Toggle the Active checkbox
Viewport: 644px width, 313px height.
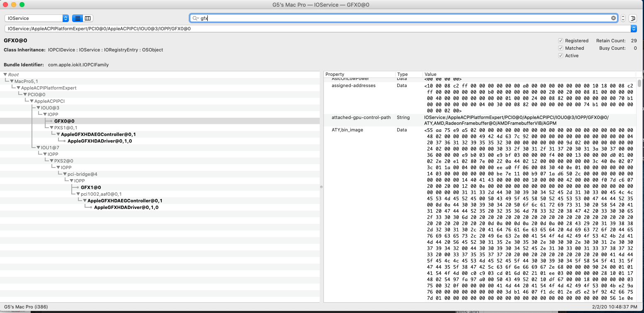(561, 56)
